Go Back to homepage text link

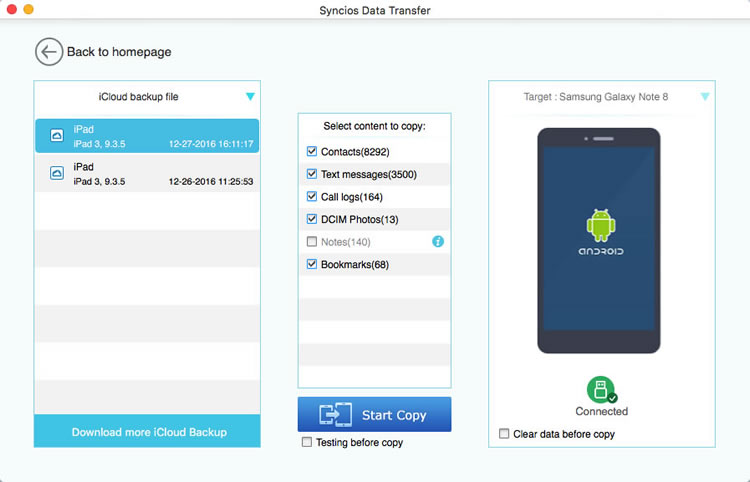pyautogui.click(x=119, y=52)
